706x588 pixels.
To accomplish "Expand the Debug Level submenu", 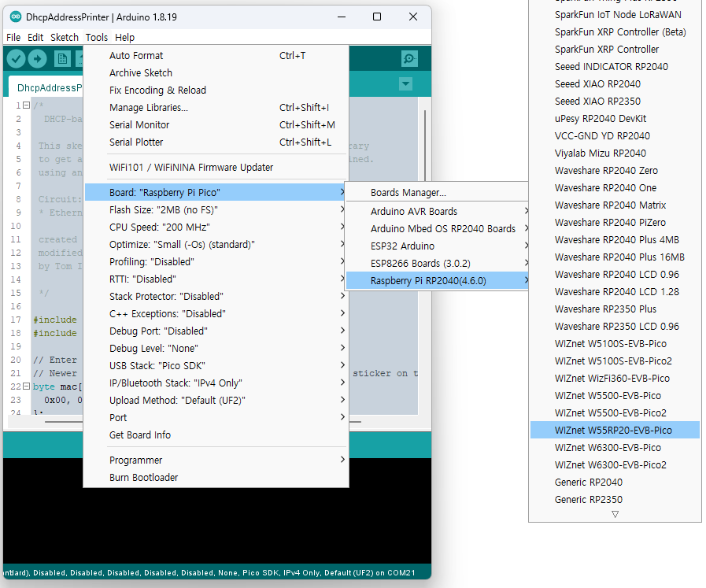I will pos(216,349).
